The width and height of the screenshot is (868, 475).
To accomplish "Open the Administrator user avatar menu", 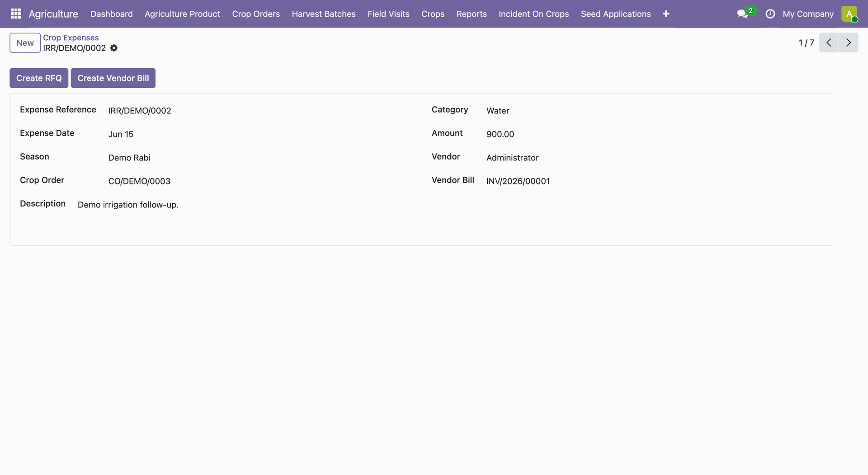I will click(849, 14).
